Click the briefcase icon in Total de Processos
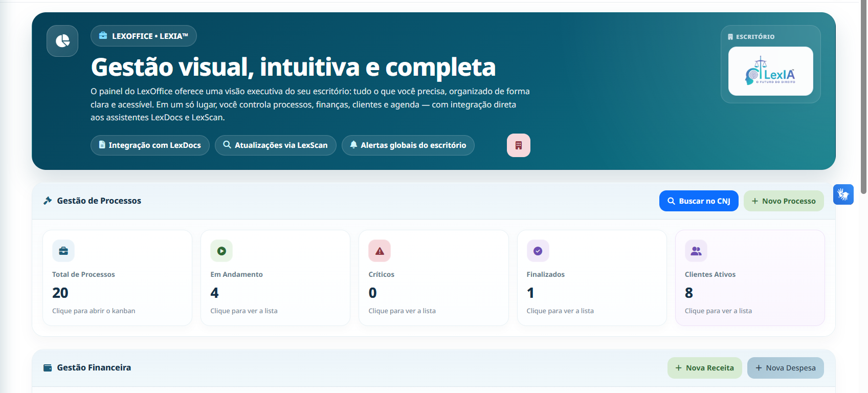The image size is (868, 393). [x=63, y=251]
